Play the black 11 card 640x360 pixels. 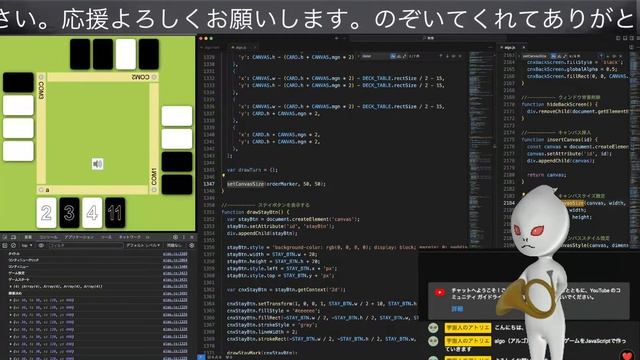(115, 213)
